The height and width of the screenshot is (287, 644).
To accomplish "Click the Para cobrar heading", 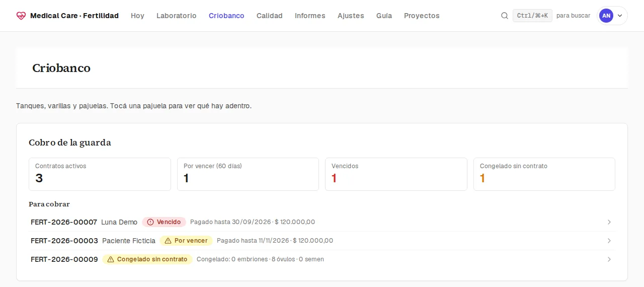I will coord(49,204).
